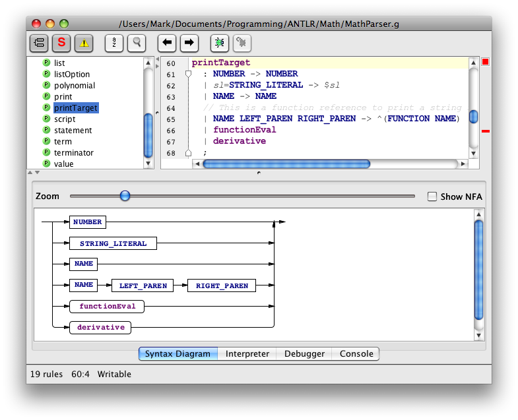Go forward with the right arrow icon

pyautogui.click(x=189, y=43)
